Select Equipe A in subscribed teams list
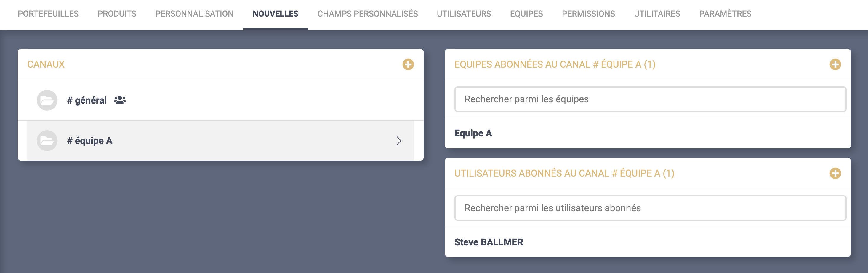The width and height of the screenshot is (868, 273). [473, 133]
